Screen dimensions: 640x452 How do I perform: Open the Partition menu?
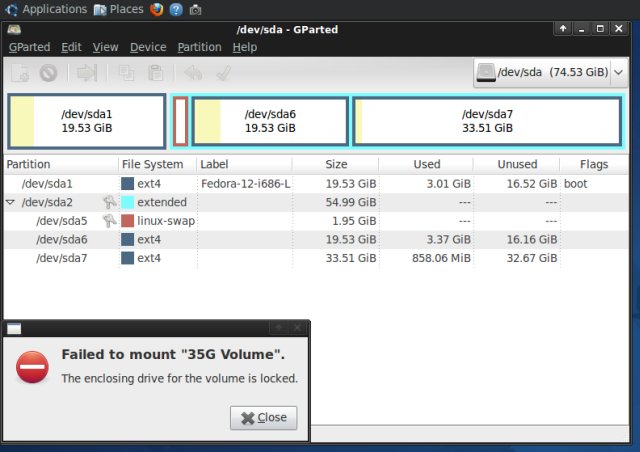pyautogui.click(x=199, y=47)
